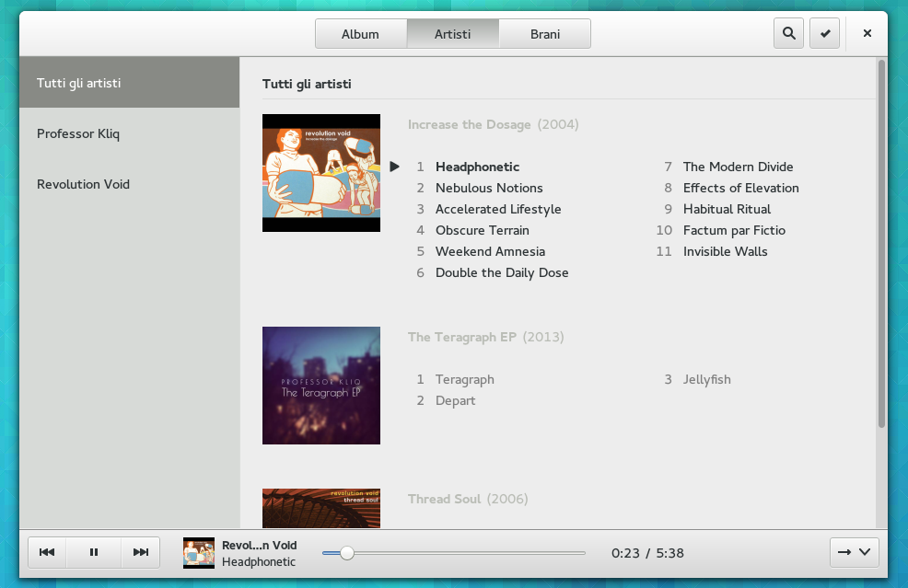
Task: Switch to the Brani tab
Action: click(x=545, y=34)
